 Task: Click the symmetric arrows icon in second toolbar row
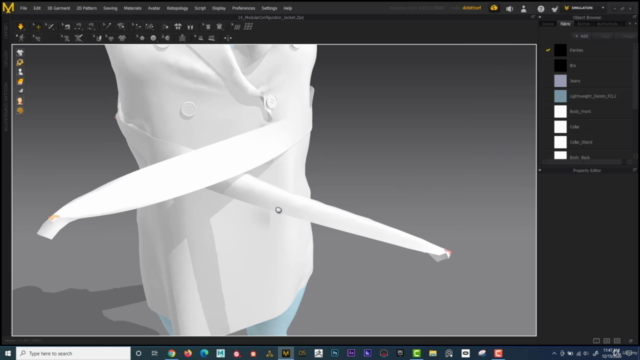(x=228, y=38)
